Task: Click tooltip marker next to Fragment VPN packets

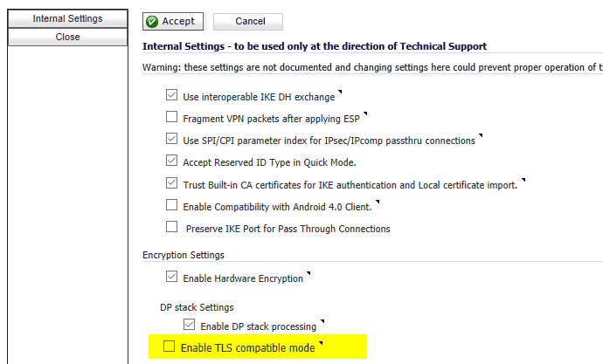Action: [x=365, y=113]
